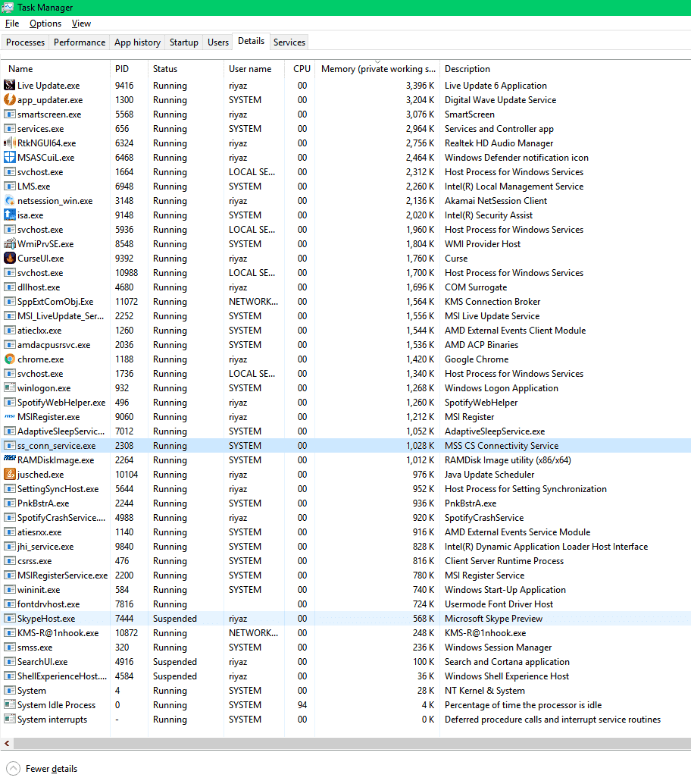Click the 94 CPU value
The height and width of the screenshot is (784, 691).
tap(302, 704)
